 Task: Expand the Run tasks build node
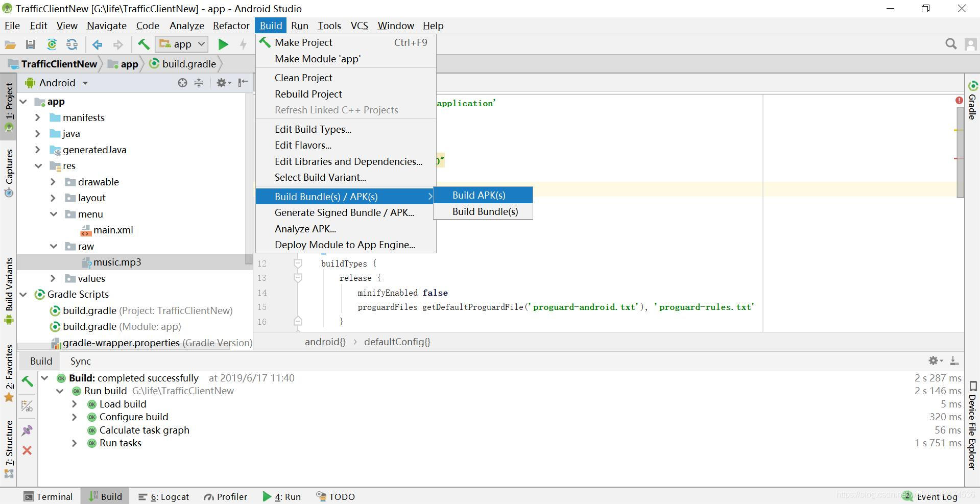(75, 443)
